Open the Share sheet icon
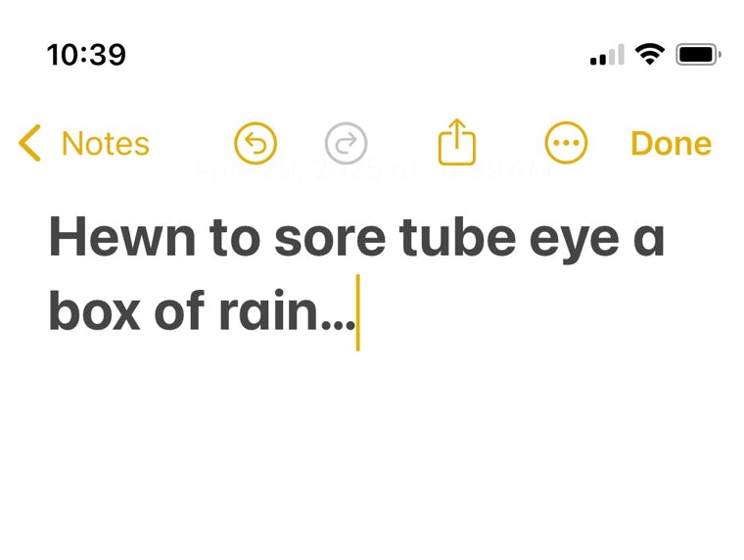Viewport: 744px width, 560px height. click(x=456, y=143)
